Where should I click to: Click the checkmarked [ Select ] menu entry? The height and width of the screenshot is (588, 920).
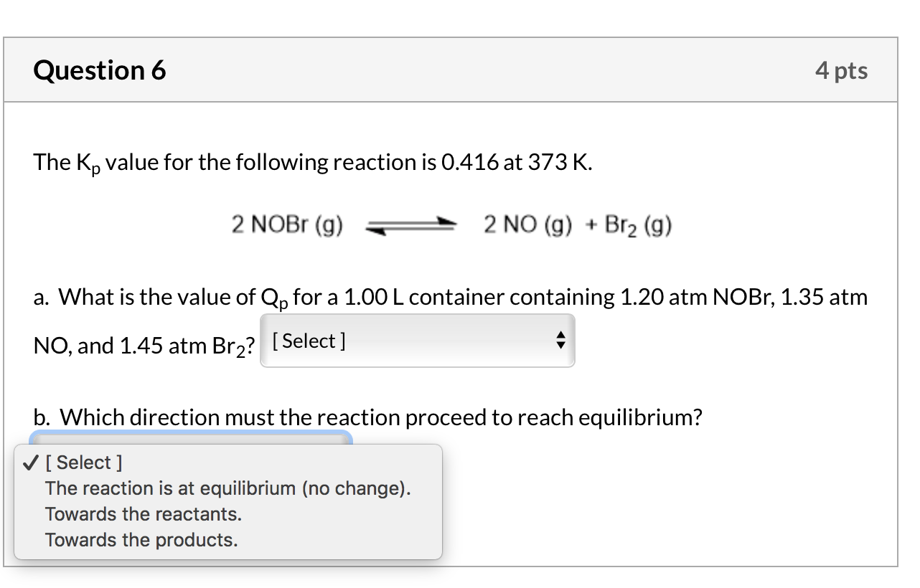click(x=83, y=463)
